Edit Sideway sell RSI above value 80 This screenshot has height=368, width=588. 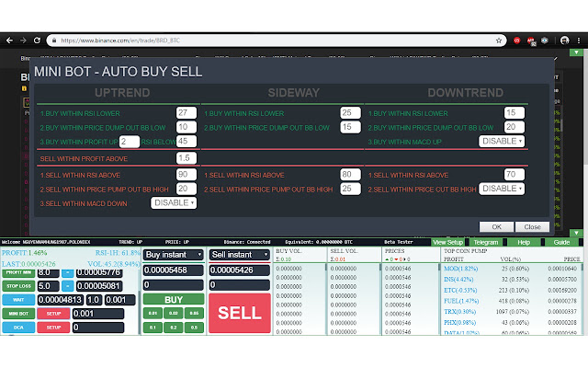point(350,174)
